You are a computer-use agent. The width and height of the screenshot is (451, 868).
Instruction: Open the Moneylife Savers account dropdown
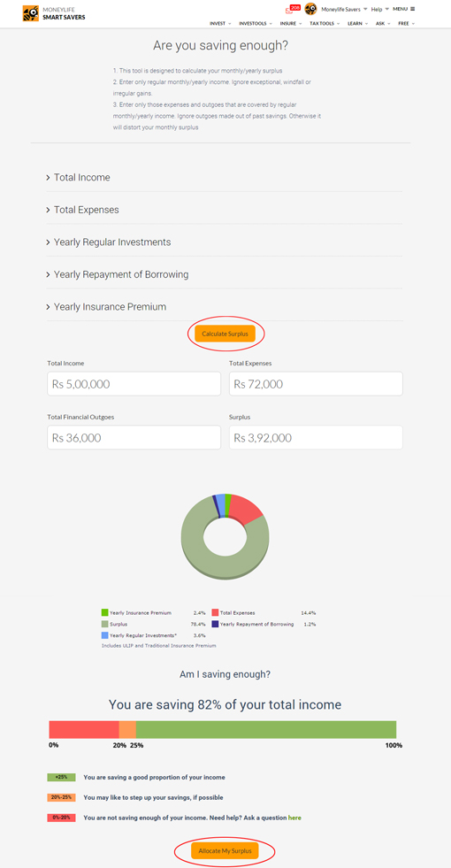click(x=344, y=10)
